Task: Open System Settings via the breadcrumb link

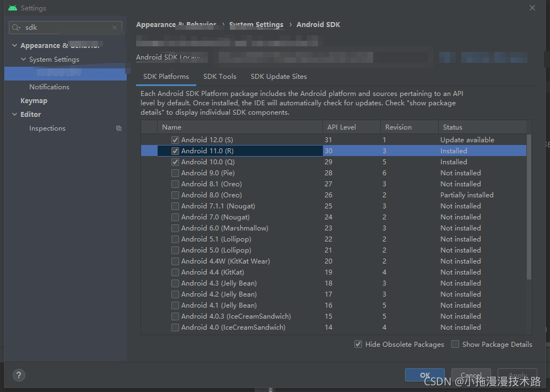Action: [256, 24]
